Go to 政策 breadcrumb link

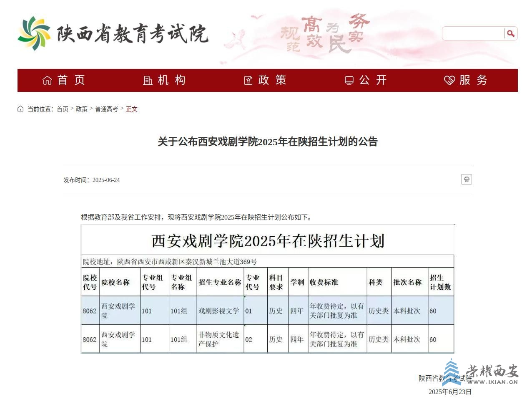click(x=82, y=109)
